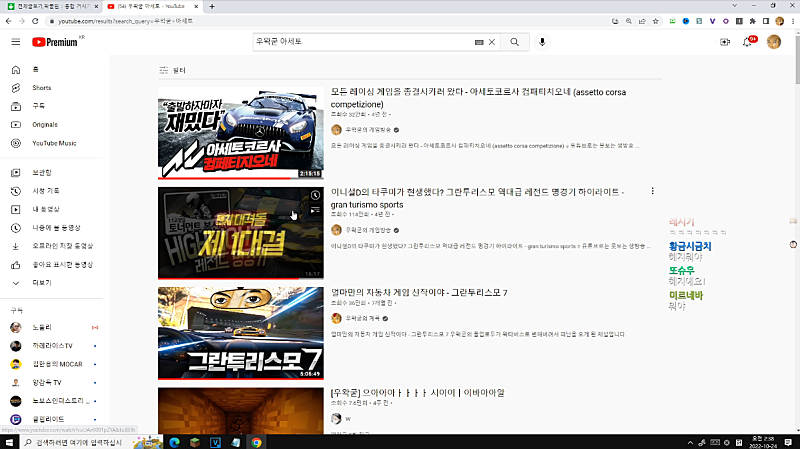Click the Assetto Corsa video thumbnail
The width and height of the screenshot is (800, 449).
pos(240,133)
